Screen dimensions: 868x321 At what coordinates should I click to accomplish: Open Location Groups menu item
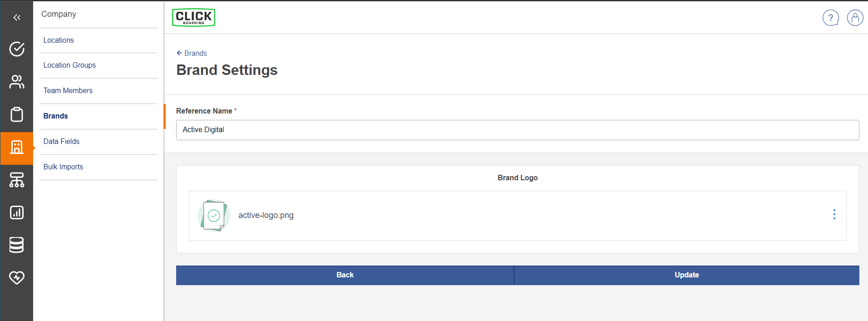click(x=69, y=65)
